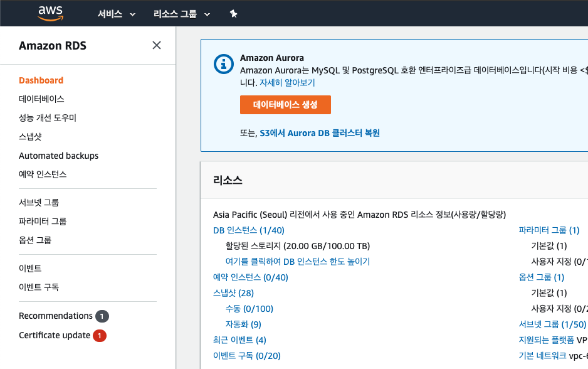Open the red Certificate update badge
588x369 pixels.
click(x=100, y=336)
